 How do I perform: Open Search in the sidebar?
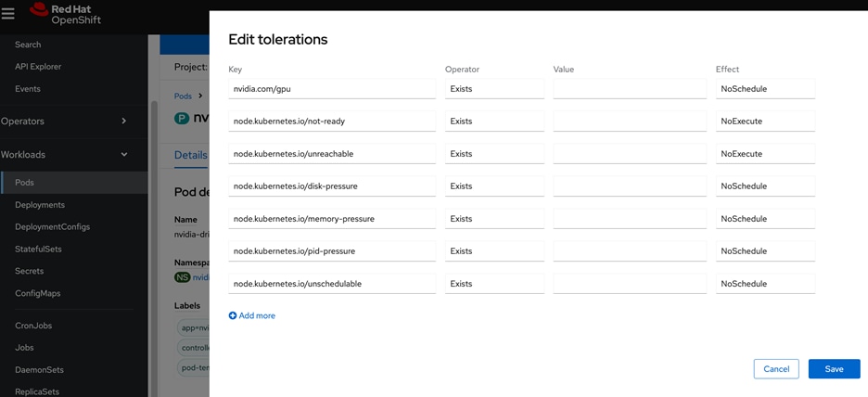click(28, 45)
